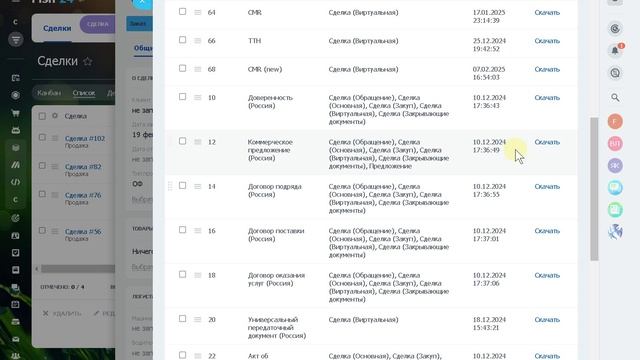Open actions menu for template 10 Доверенность

coord(198,98)
